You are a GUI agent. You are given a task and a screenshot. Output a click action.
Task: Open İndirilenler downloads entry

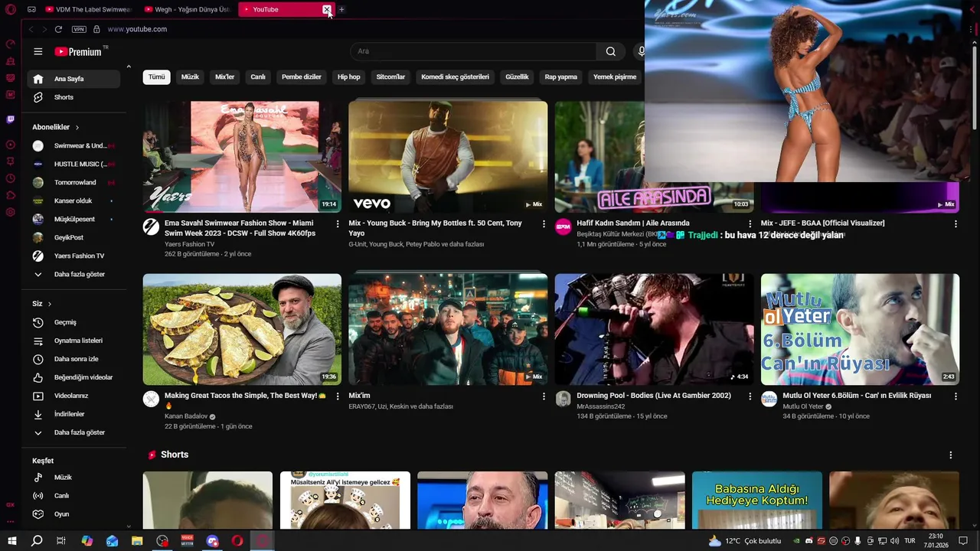73,414
